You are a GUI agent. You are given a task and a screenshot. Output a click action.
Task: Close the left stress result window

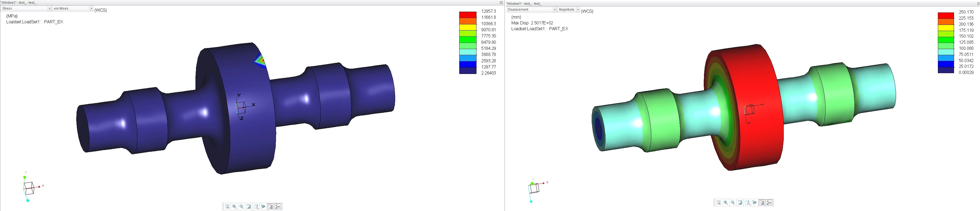[x=501, y=3]
